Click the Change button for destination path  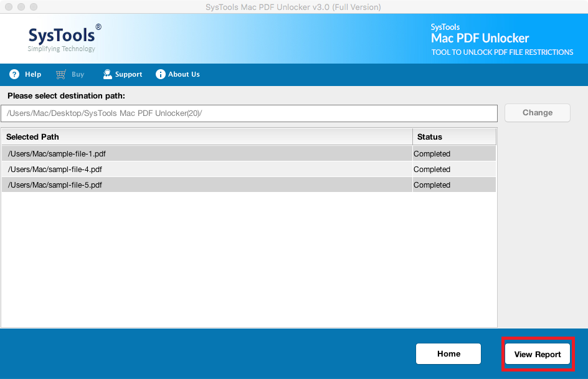(x=537, y=113)
